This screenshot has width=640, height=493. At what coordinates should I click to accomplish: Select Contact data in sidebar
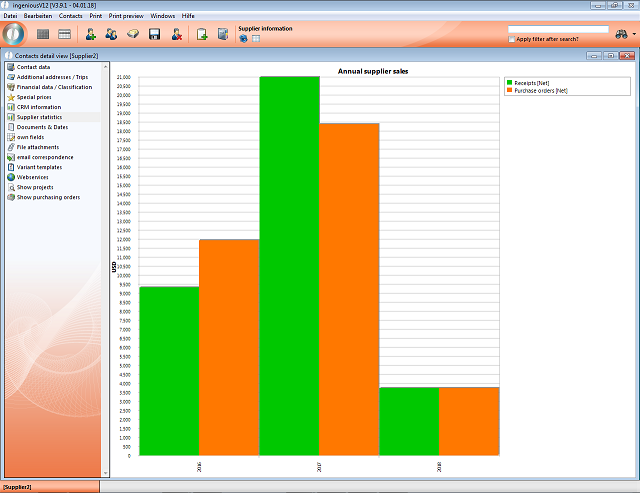[33, 67]
